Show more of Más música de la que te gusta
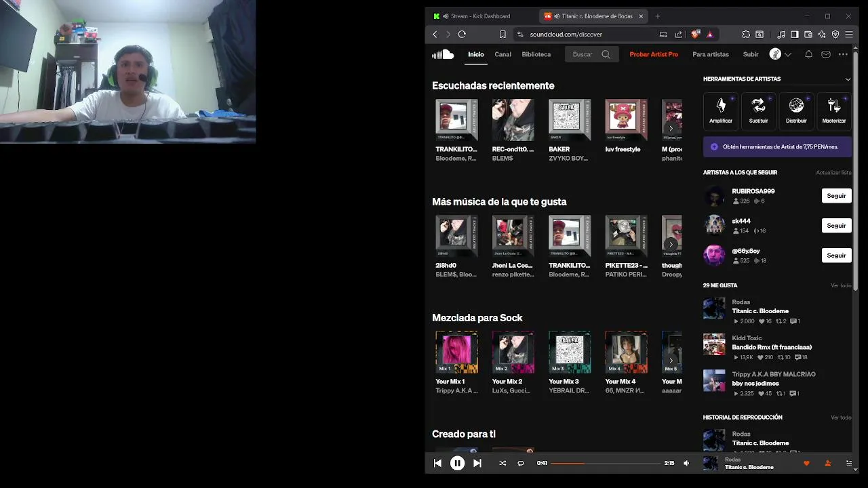Screen dimensions: 868x488 pyautogui.click(x=671, y=244)
